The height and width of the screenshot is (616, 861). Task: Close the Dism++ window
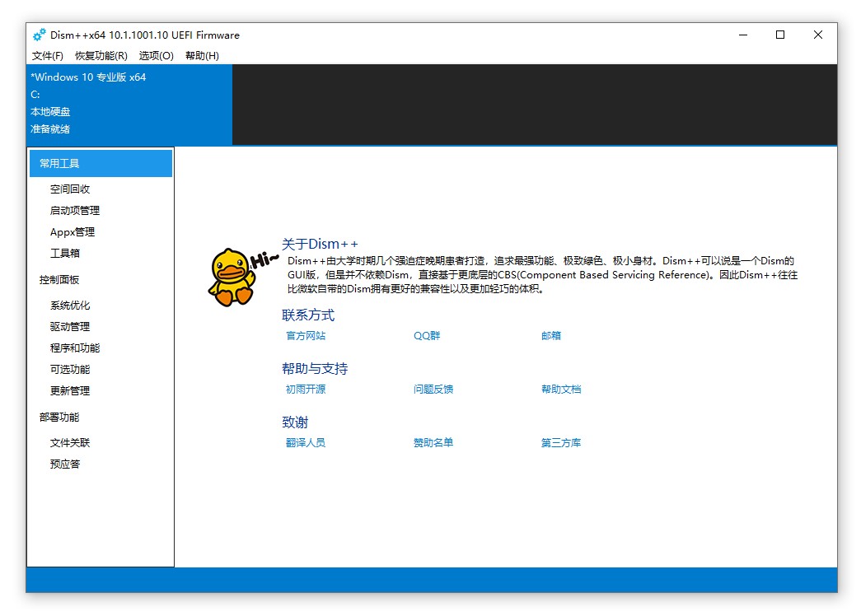click(817, 35)
